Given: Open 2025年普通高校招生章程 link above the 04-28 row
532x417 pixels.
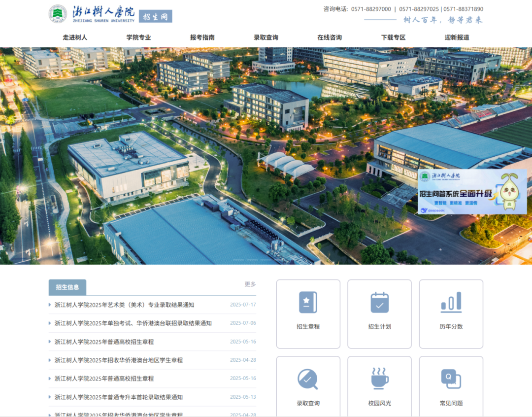Looking at the screenshot, I should pyautogui.click(x=104, y=342).
